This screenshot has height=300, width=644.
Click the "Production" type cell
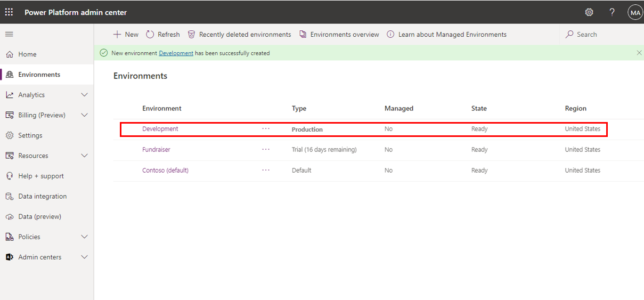pyautogui.click(x=307, y=129)
